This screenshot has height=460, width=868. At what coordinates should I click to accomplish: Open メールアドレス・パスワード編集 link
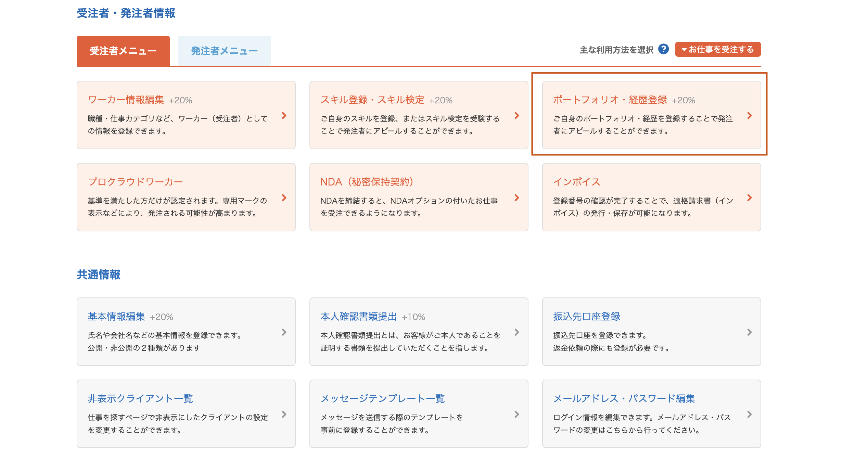[624, 398]
